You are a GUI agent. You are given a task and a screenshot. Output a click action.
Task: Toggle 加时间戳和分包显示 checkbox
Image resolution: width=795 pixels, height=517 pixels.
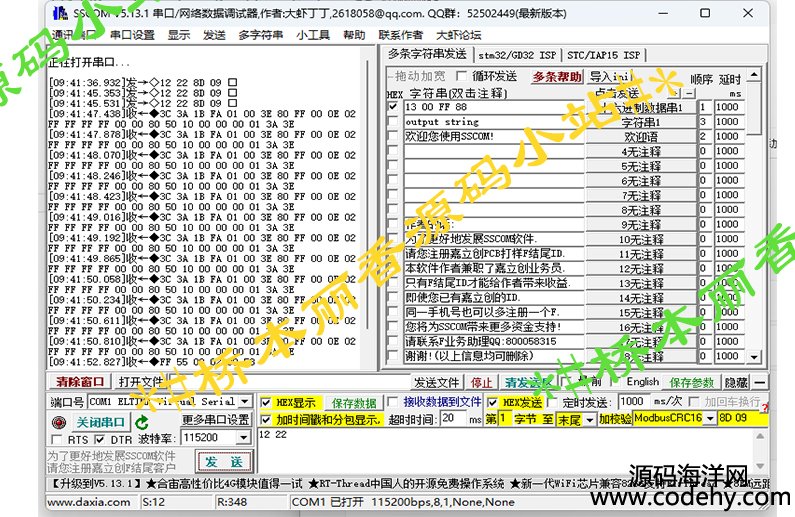pyautogui.click(x=265, y=420)
